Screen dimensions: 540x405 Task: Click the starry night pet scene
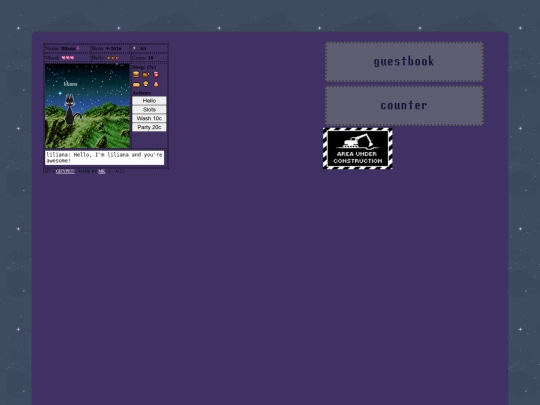coord(87,106)
